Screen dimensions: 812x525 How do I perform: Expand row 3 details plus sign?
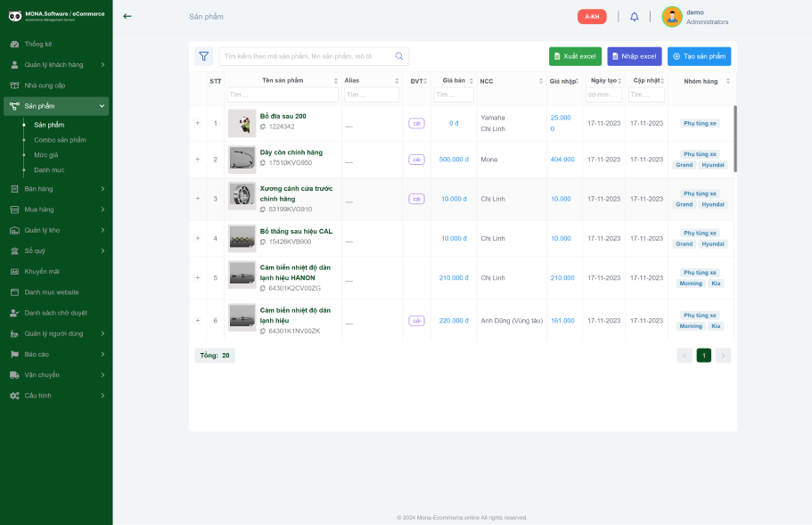[x=198, y=199]
